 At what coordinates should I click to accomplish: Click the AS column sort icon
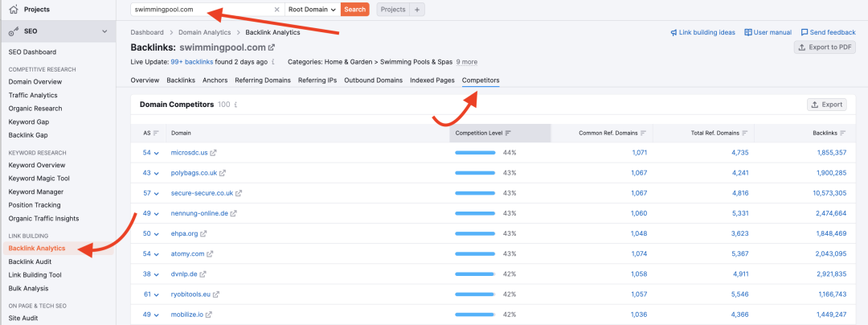pyautogui.click(x=156, y=134)
